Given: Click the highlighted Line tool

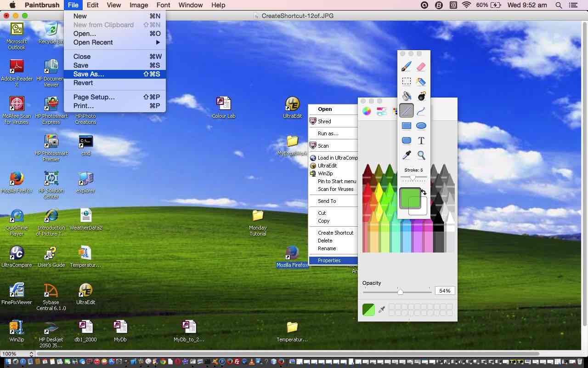Looking at the screenshot, I should coord(406,111).
